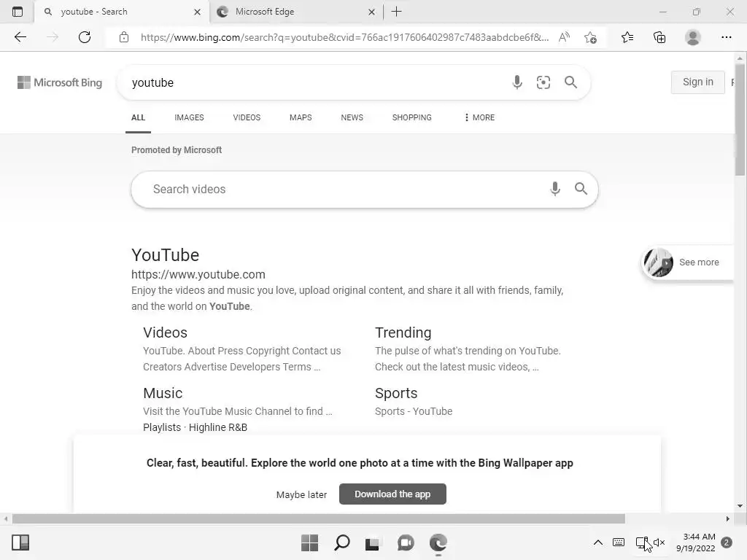This screenshot has height=560, width=747.
Task: Switch to IMAGES results
Action: 189,117
